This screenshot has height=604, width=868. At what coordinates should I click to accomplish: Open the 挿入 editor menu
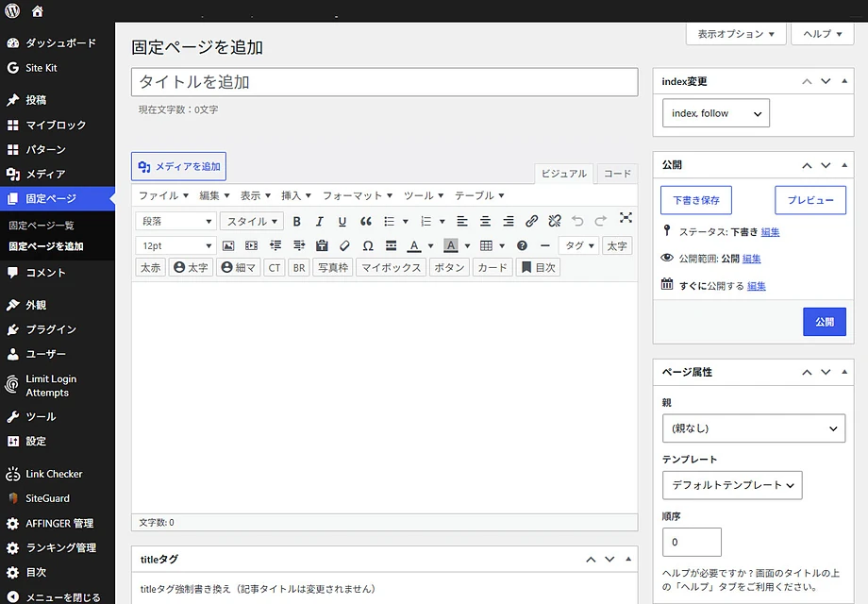(x=296, y=195)
